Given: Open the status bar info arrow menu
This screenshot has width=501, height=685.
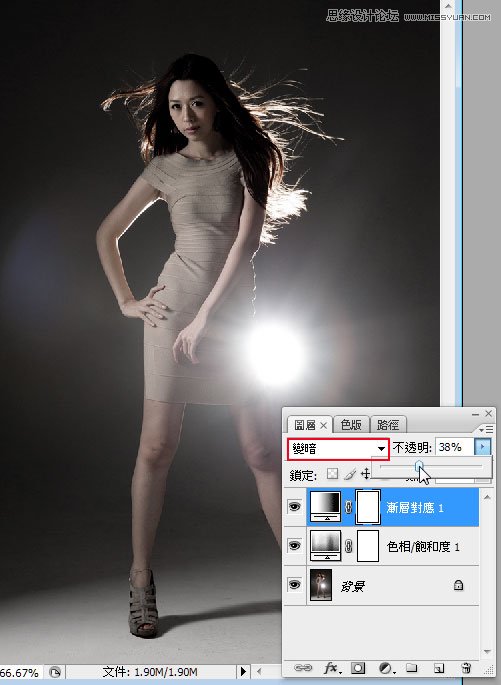Looking at the screenshot, I should [x=243, y=671].
